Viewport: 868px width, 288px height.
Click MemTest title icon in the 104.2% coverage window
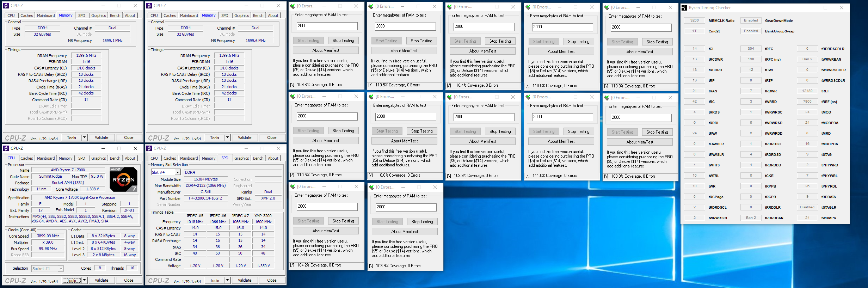(x=293, y=186)
